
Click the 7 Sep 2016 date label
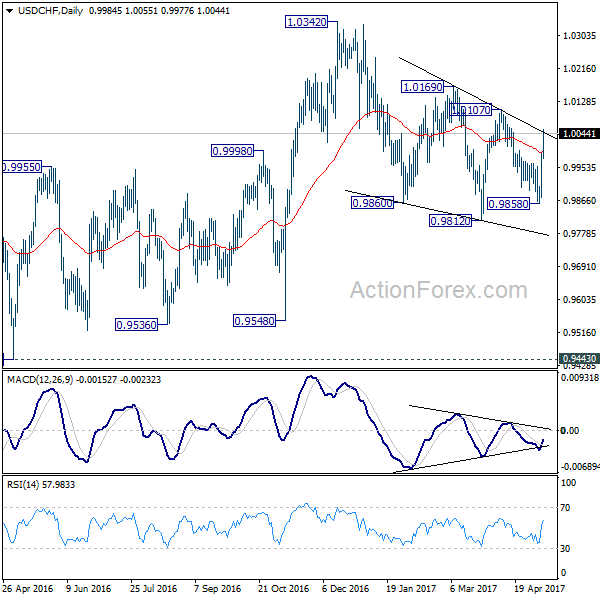pos(217,588)
